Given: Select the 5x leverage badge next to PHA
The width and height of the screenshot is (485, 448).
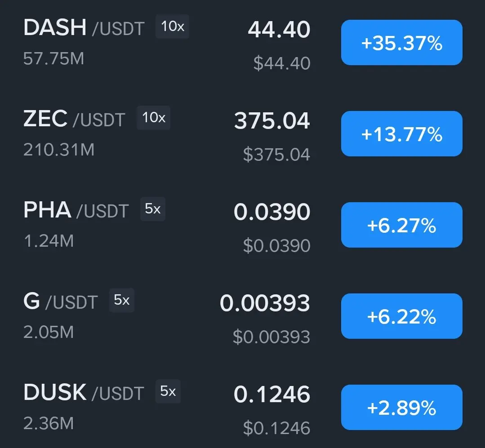Looking at the screenshot, I should pos(153,208).
